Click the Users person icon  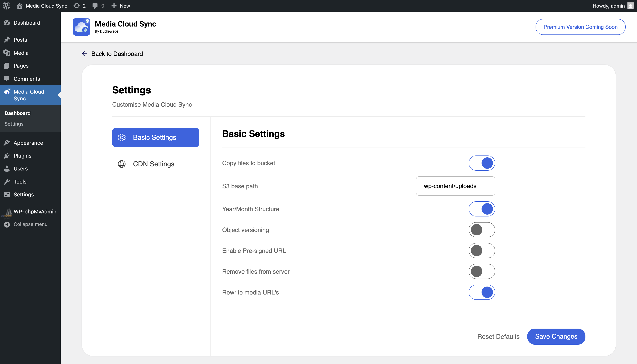tap(7, 169)
